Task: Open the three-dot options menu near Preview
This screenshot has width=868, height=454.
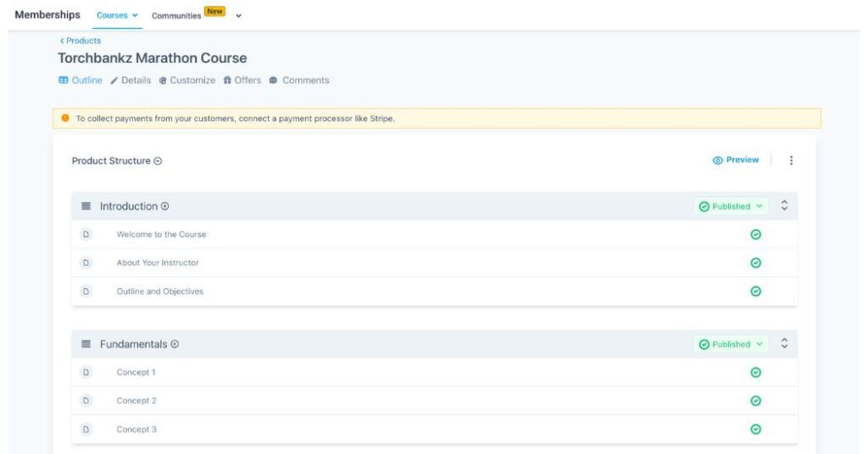Action: click(791, 160)
